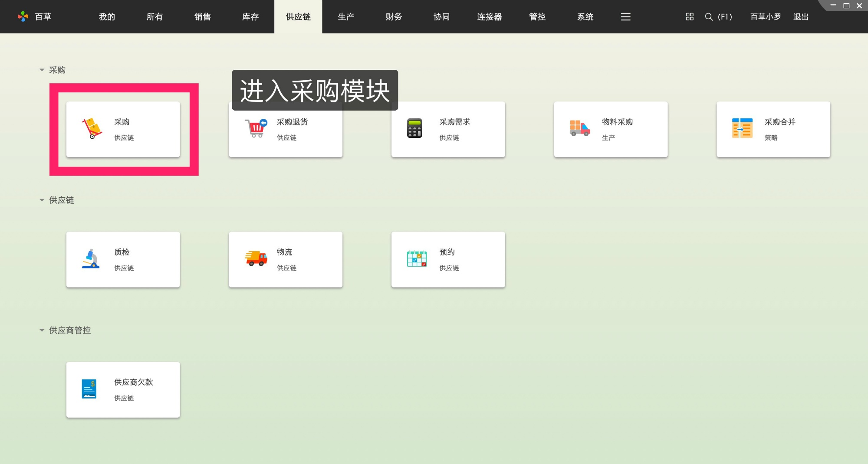868x464 pixels.
Task: Select the 采购退货 shopping cart icon
Action: tap(255, 127)
